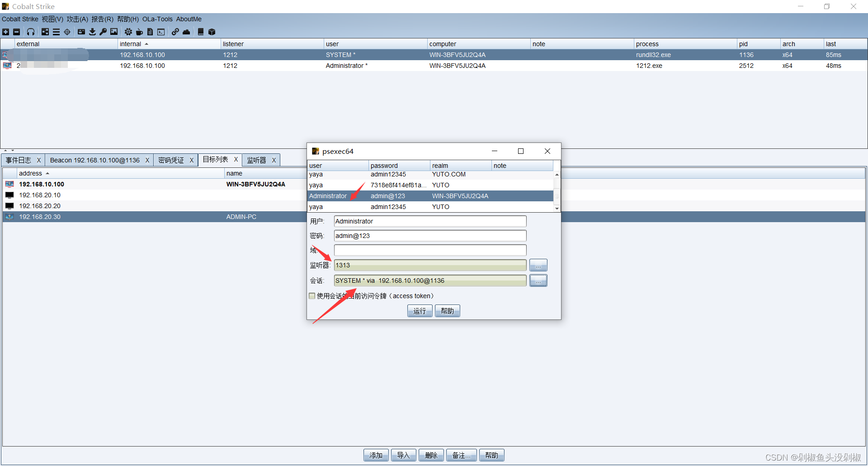Click the cloud manage web server icon
This screenshot has width=868, height=466.
186,32
